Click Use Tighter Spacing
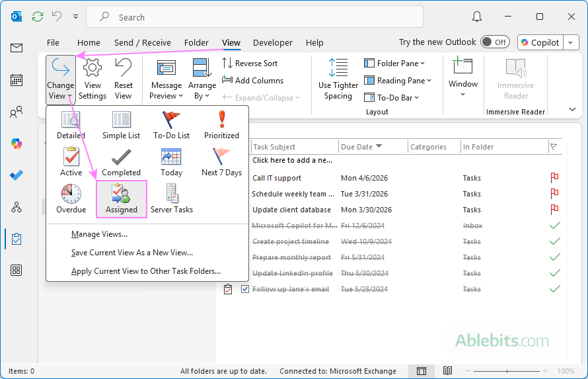 pyautogui.click(x=338, y=79)
